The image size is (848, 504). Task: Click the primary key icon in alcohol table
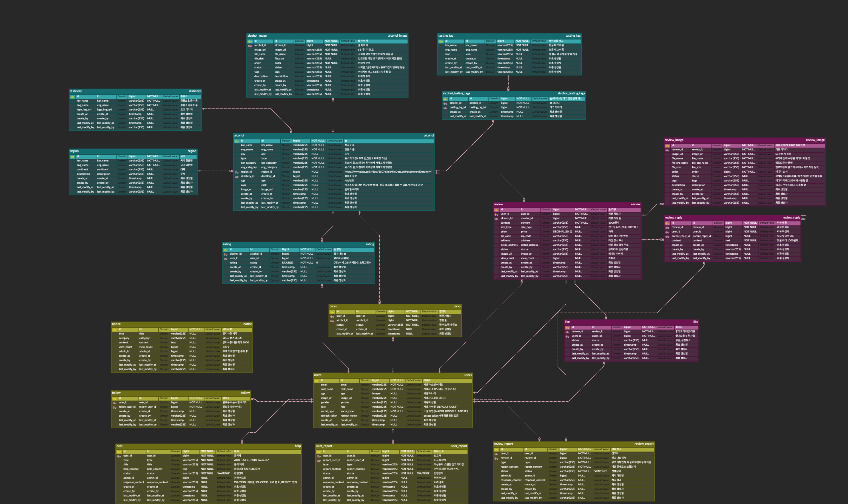[237, 141]
